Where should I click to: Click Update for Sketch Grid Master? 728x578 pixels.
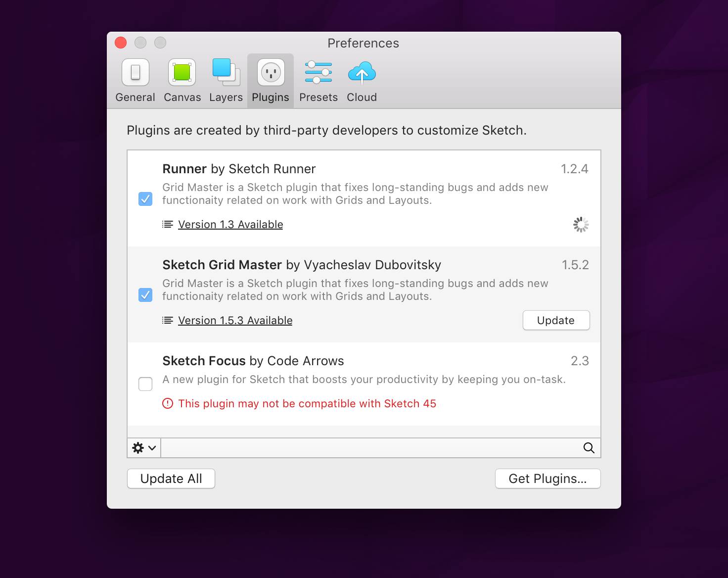pyautogui.click(x=556, y=320)
